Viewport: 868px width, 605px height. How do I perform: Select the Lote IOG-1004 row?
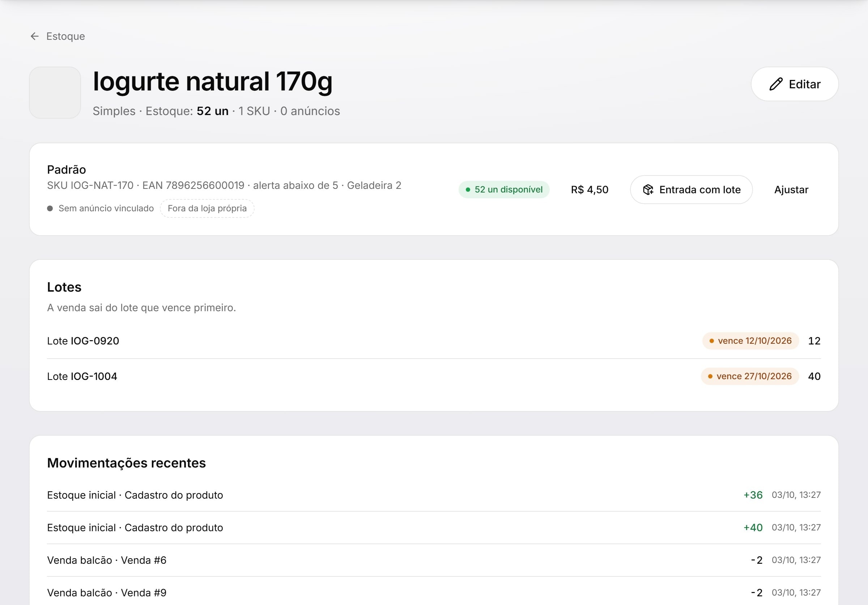434,376
